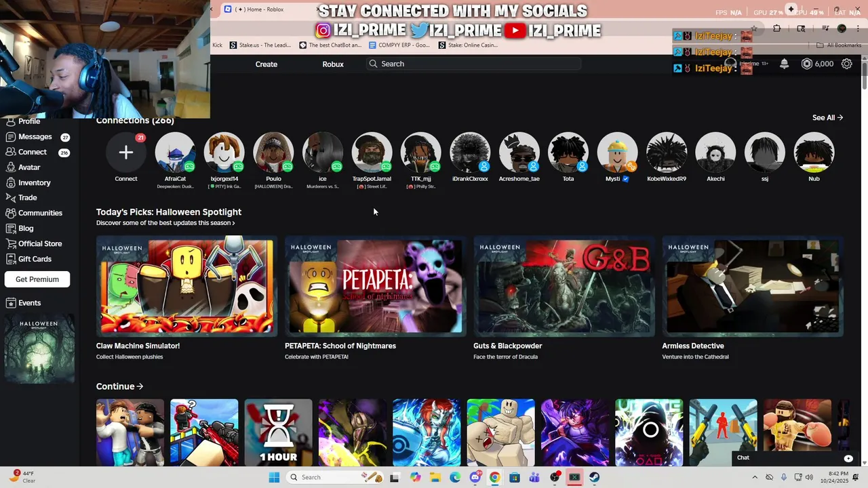
Task: Open the Halloween Spotlight sidebar banner
Action: pos(39,348)
